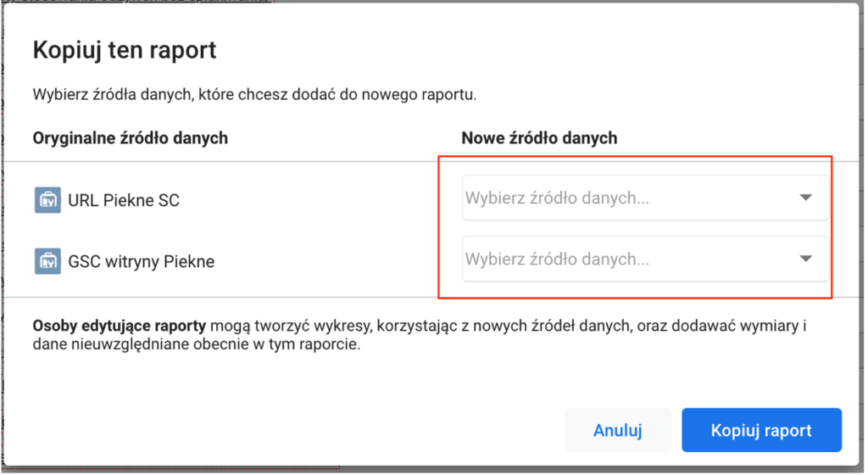The height and width of the screenshot is (475, 868).
Task: Expand dropdown arrow for URL Piekne SC row
Action: (x=805, y=198)
